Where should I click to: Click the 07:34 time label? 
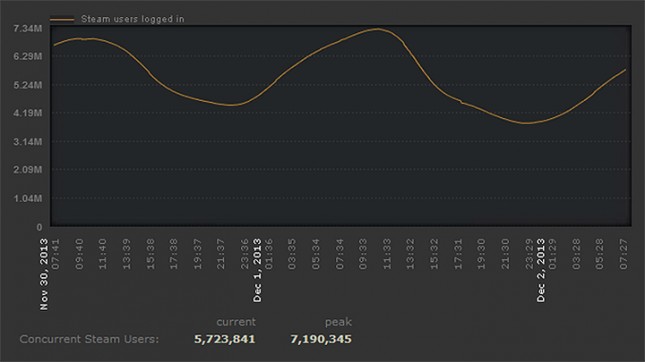340,254
